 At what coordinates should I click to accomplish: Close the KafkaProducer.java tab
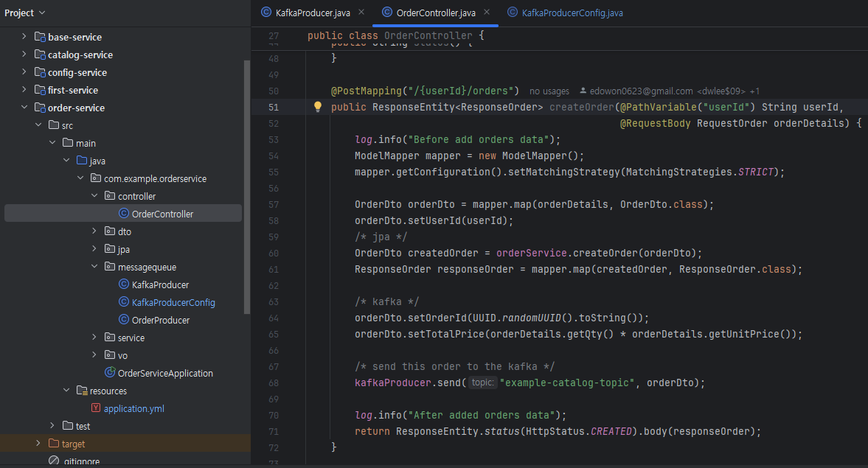click(x=361, y=13)
